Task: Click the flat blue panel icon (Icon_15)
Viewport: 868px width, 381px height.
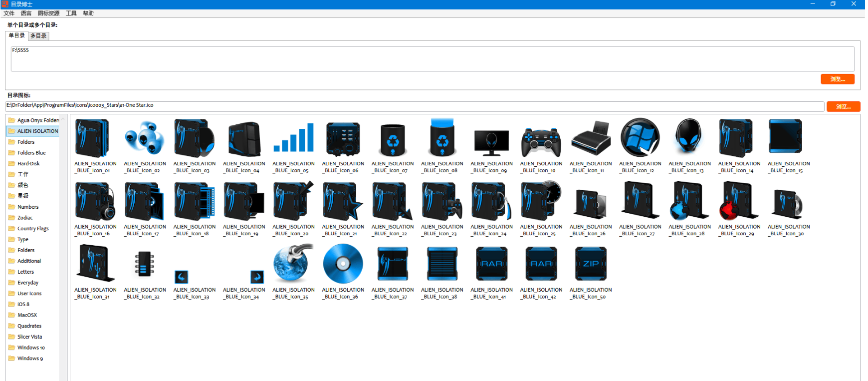Action: 785,136
